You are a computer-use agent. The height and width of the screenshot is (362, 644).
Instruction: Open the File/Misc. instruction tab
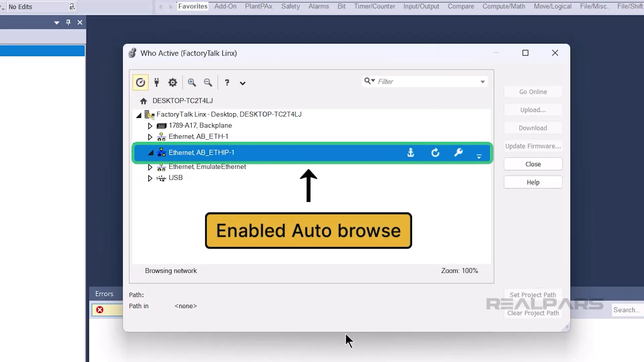[594, 6]
